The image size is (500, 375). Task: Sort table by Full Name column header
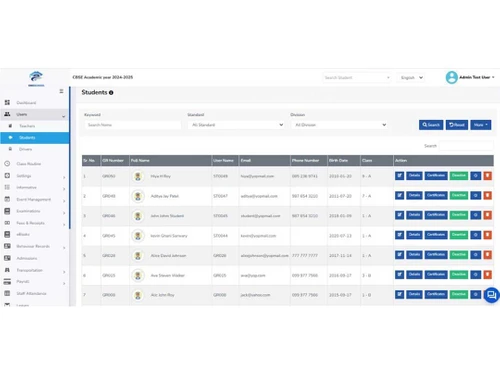point(170,160)
